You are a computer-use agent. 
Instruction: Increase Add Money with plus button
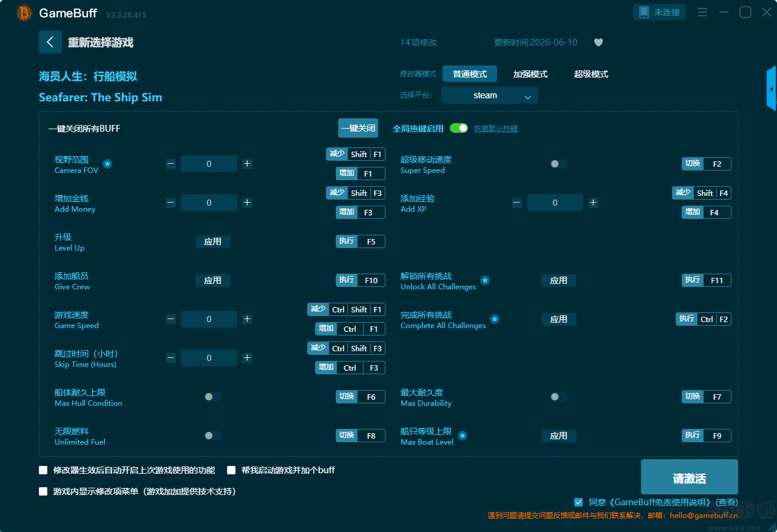247,203
